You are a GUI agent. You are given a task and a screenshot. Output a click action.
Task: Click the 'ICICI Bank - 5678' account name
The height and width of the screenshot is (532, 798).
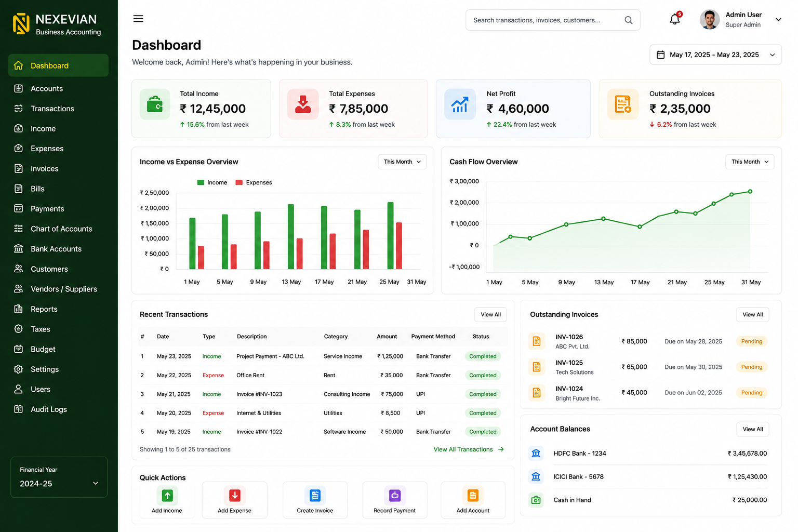[x=578, y=477]
